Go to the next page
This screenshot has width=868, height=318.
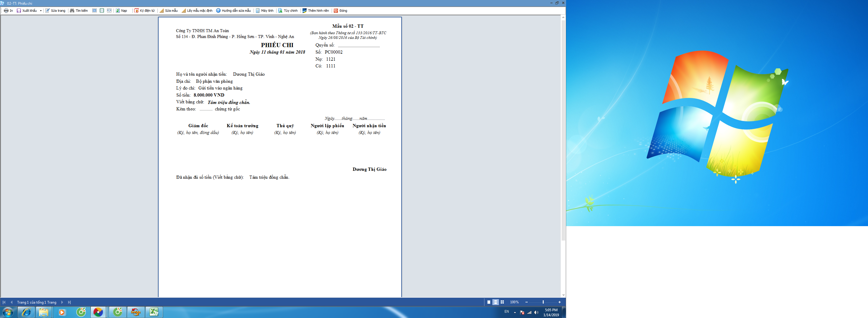click(62, 302)
